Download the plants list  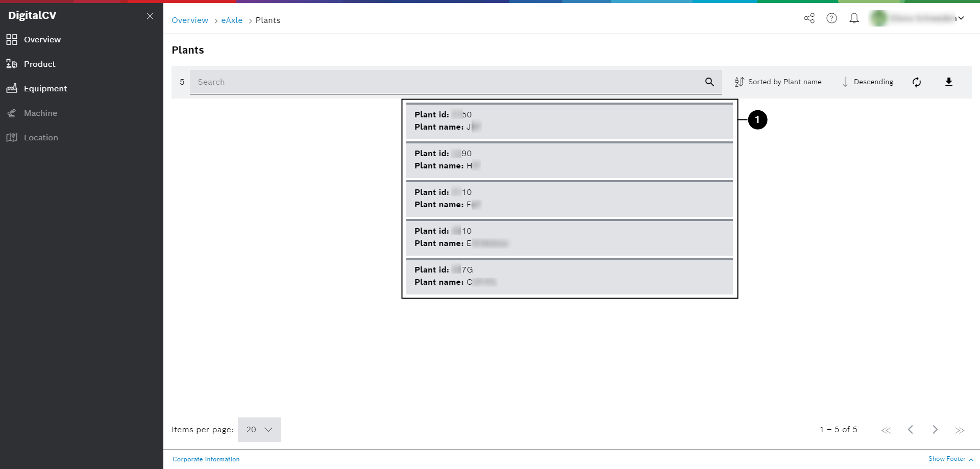[x=948, y=82]
